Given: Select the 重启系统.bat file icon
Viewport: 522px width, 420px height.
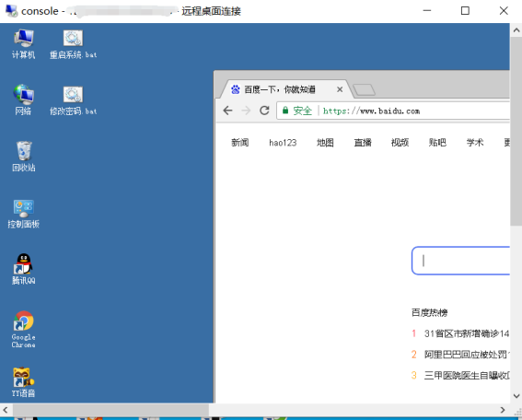Looking at the screenshot, I should 73,44.
